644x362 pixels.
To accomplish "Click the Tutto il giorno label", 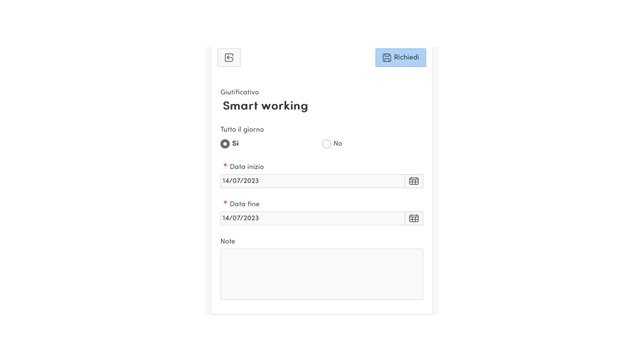I will [242, 129].
